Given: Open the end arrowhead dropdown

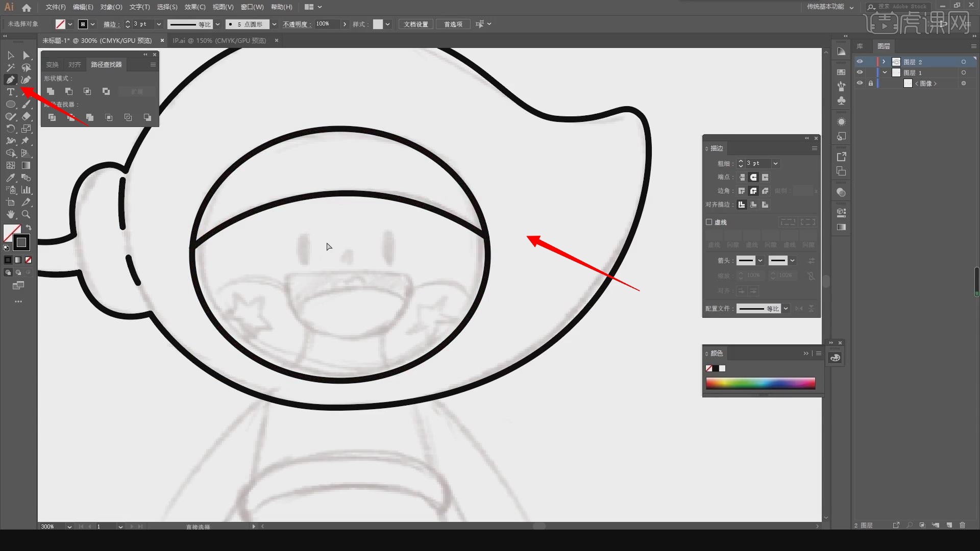Looking at the screenshot, I should 792,261.
